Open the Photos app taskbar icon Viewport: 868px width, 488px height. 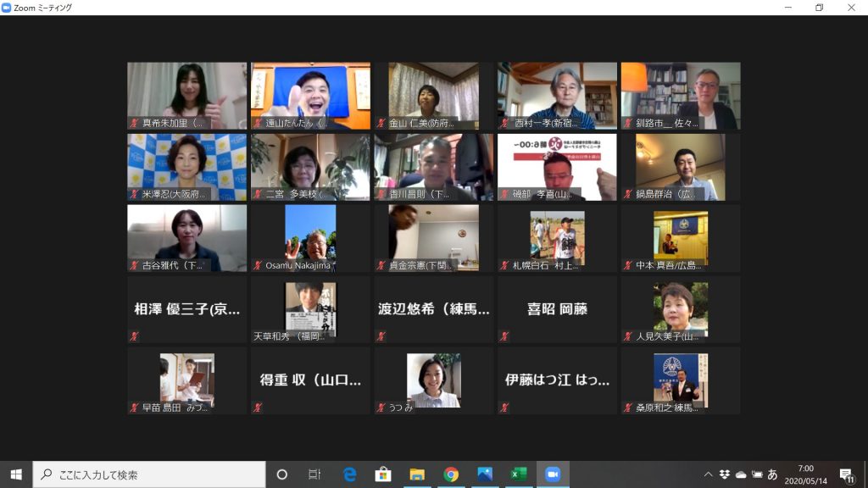click(485, 474)
